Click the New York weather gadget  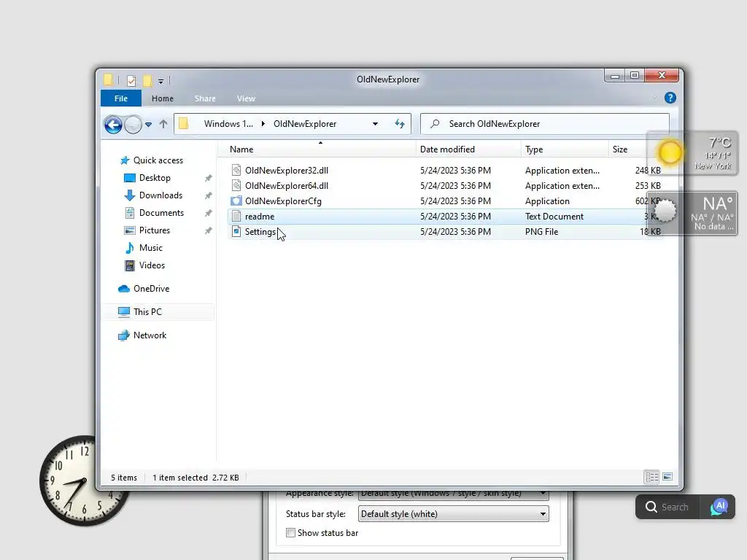[692, 153]
